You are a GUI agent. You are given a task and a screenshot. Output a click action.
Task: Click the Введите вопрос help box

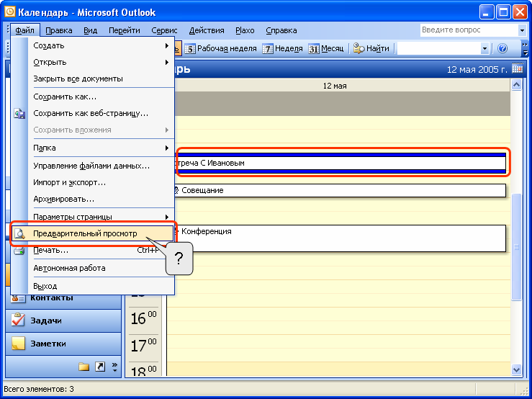(x=469, y=30)
